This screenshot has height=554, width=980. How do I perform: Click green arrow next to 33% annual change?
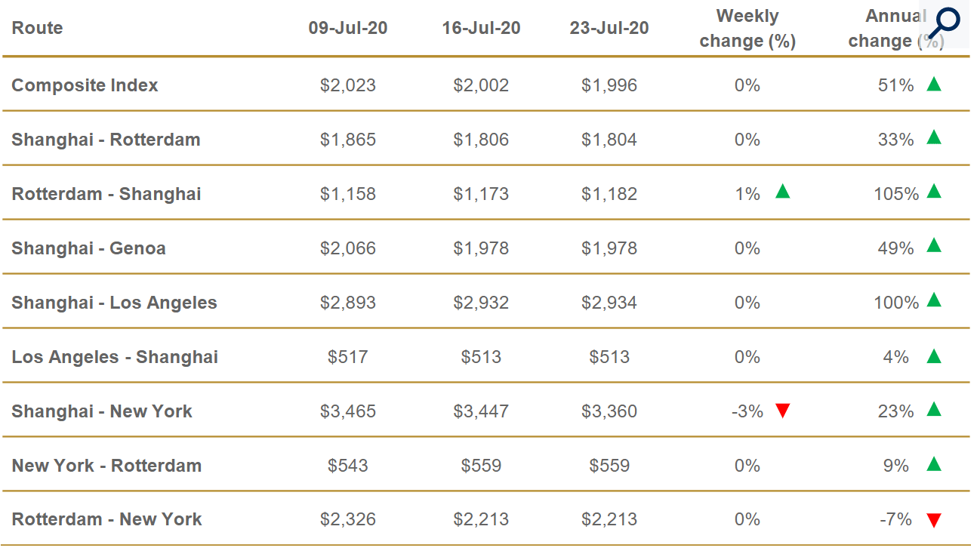[x=934, y=137]
